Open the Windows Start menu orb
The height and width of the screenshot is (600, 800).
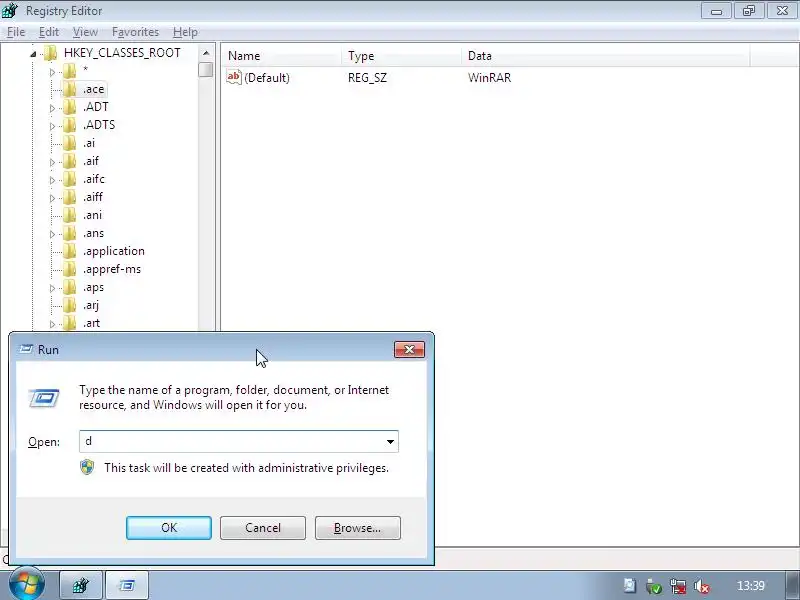point(27,583)
